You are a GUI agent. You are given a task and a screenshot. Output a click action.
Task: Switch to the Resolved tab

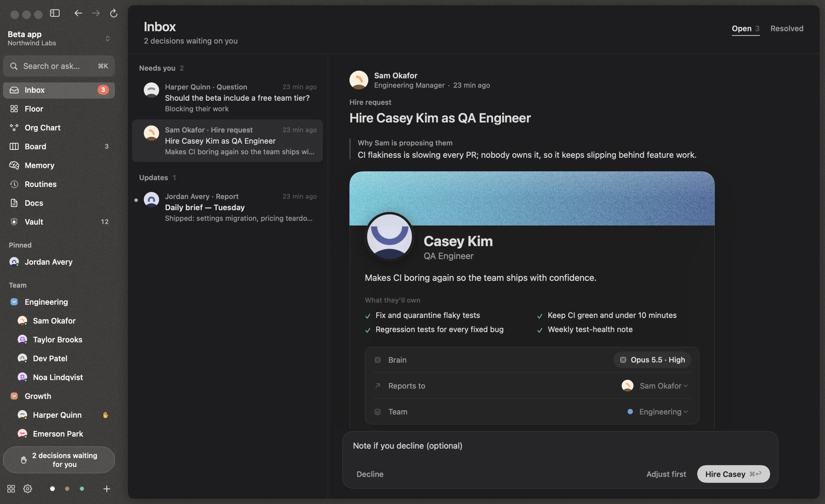click(x=787, y=29)
